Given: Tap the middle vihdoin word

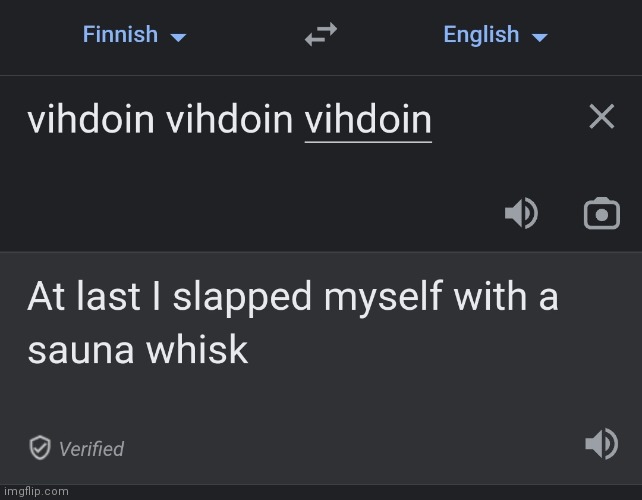Looking at the screenshot, I should [x=229, y=120].
